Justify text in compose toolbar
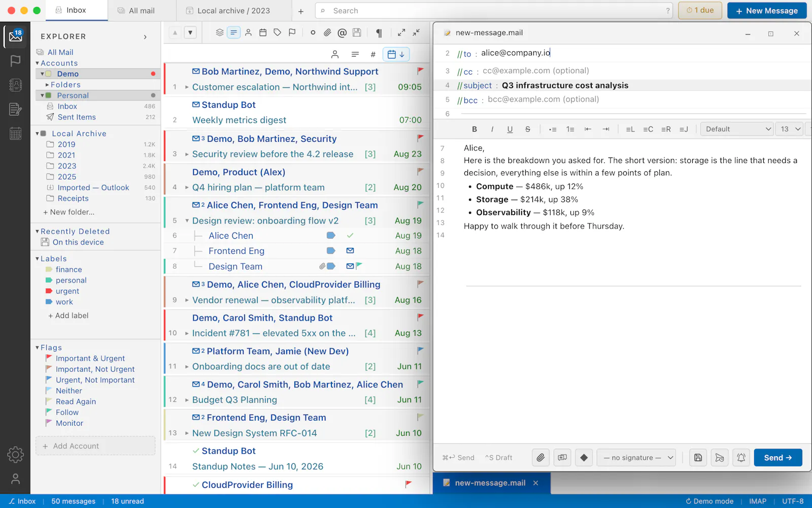Image resolution: width=812 pixels, height=508 pixels. point(684,129)
